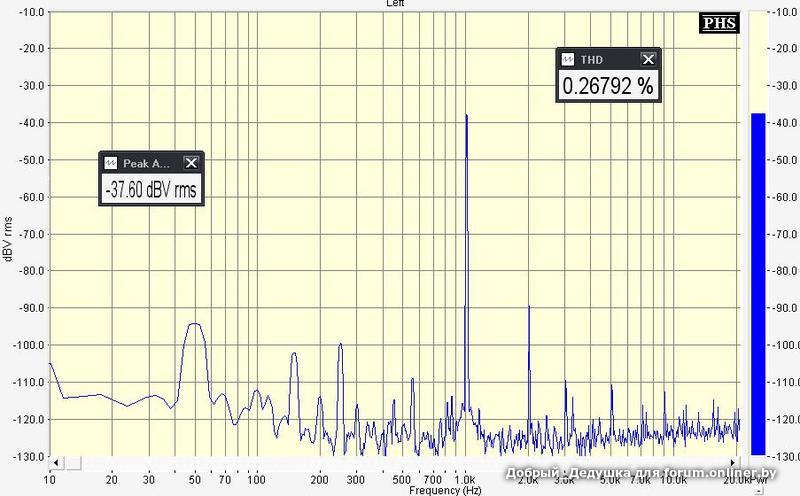Click the 100 frequency axis tick label
Image resolution: width=800 pixels, height=496 pixels.
pos(256,480)
